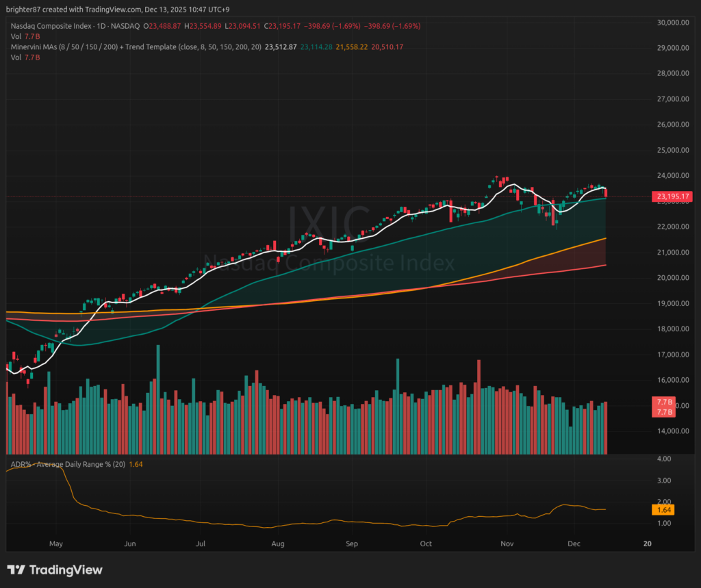Click the May label on time axis
Viewport: 701px width, 588px height.
pos(56,544)
